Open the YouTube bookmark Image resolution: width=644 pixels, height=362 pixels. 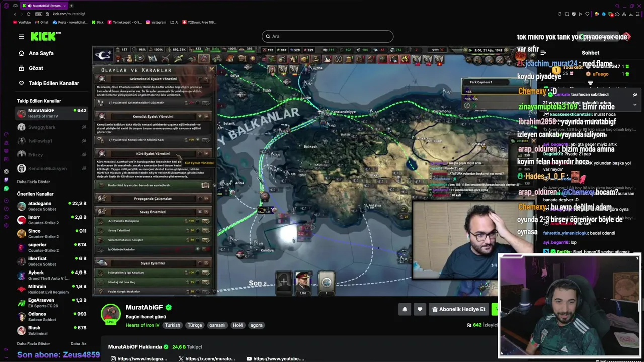pyautogui.click(x=22, y=22)
